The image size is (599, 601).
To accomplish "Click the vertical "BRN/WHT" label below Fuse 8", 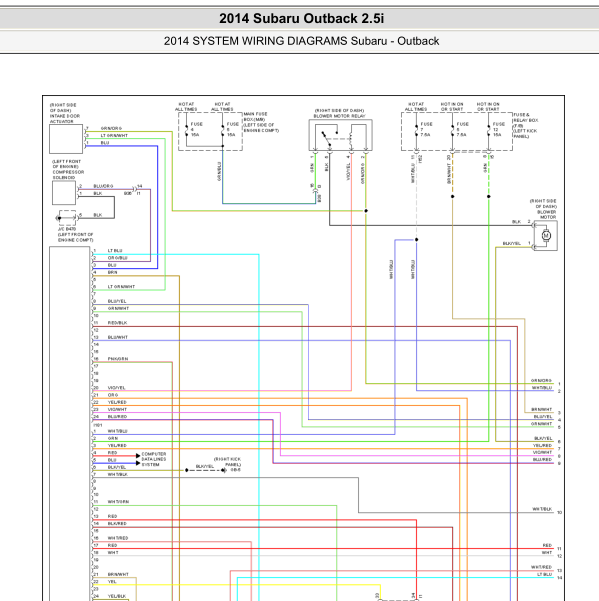I will (x=449, y=174).
